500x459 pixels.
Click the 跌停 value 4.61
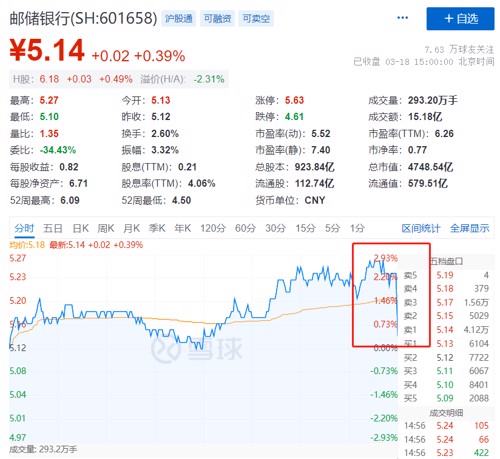click(x=294, y=117)
